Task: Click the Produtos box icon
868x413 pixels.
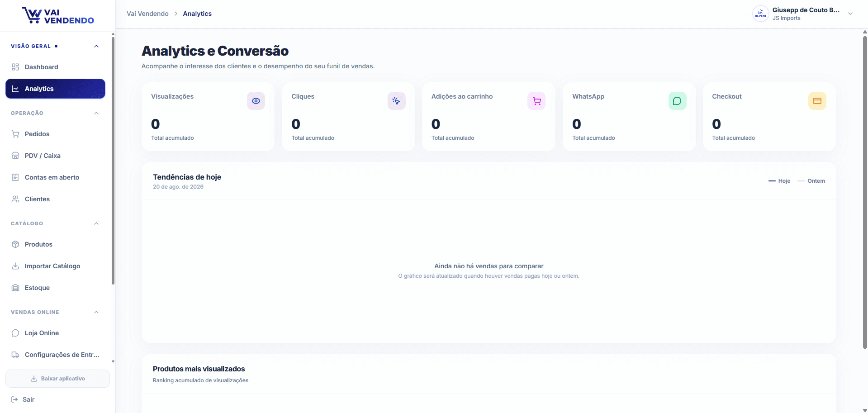Action: point(15,244)
